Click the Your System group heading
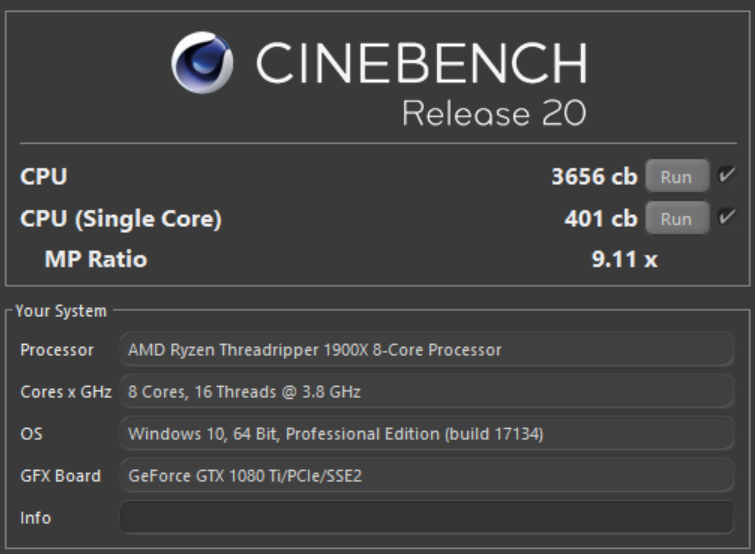 (61, 311)
